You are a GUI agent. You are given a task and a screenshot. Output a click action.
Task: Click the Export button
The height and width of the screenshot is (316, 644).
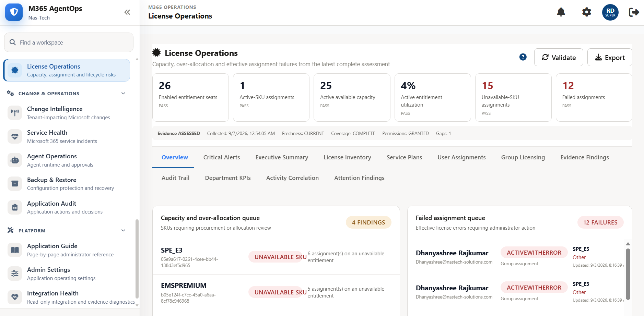point(610,57)
